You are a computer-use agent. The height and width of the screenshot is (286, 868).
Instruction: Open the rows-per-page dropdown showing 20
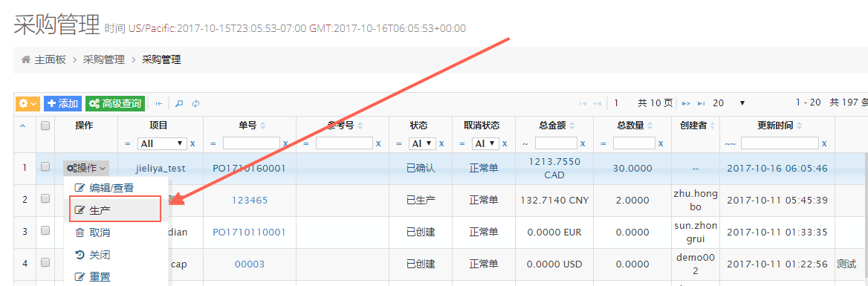728,103
